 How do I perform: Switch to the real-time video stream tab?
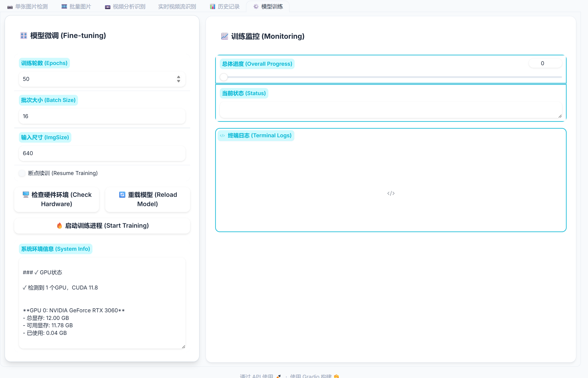tap(177, 7)
